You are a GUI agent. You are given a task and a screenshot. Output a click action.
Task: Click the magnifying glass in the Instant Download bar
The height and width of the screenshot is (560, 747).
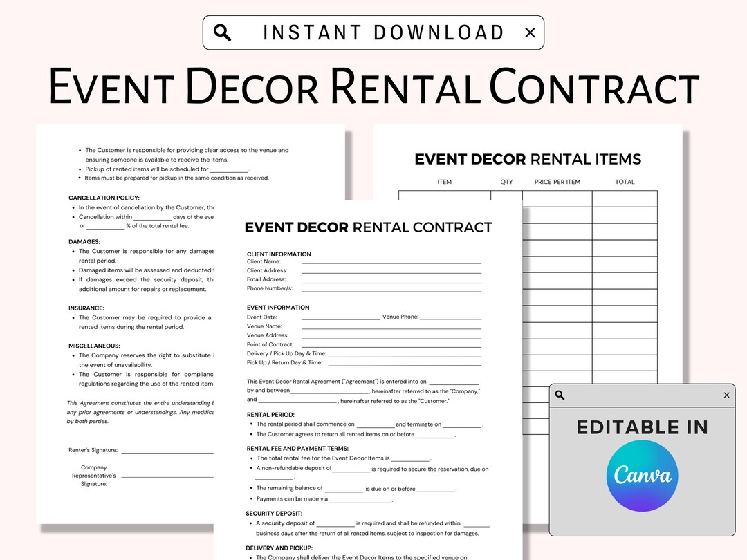(223, 32)
